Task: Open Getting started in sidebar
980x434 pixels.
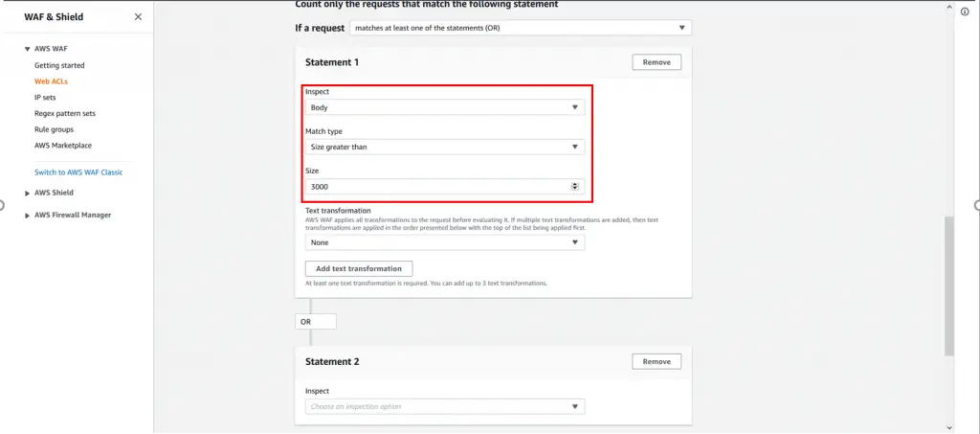Action: tap(59, 65)
